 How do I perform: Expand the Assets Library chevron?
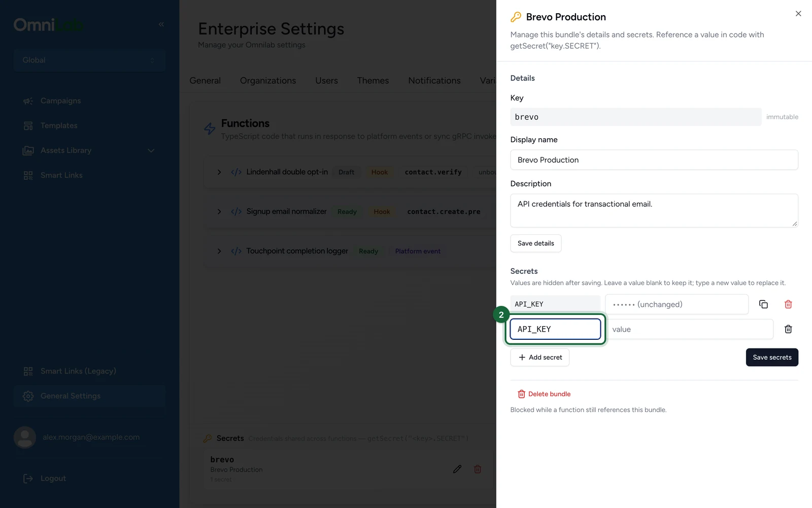pyautogui.click(x=151, y=150)
